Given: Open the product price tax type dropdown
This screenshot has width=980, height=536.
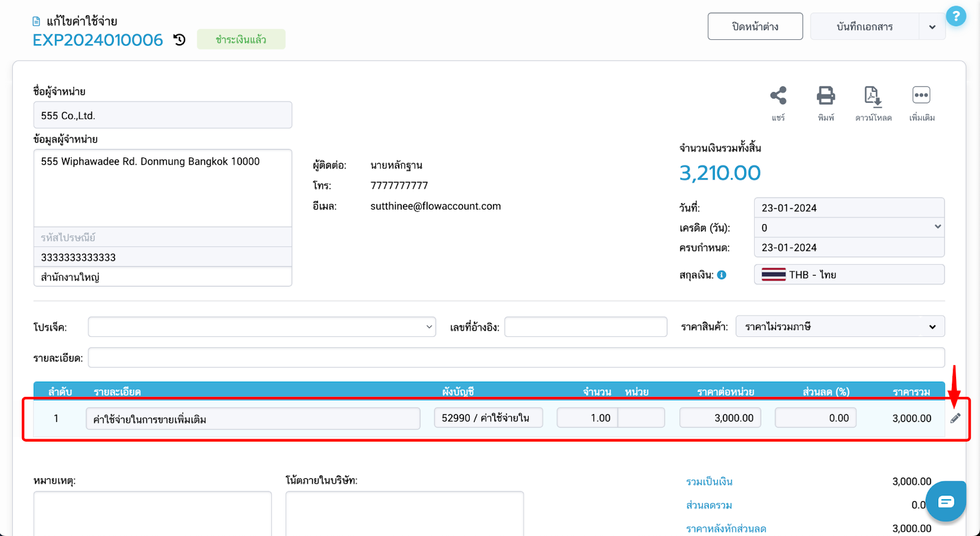Looking at the screenshot, I should [840, 327].
